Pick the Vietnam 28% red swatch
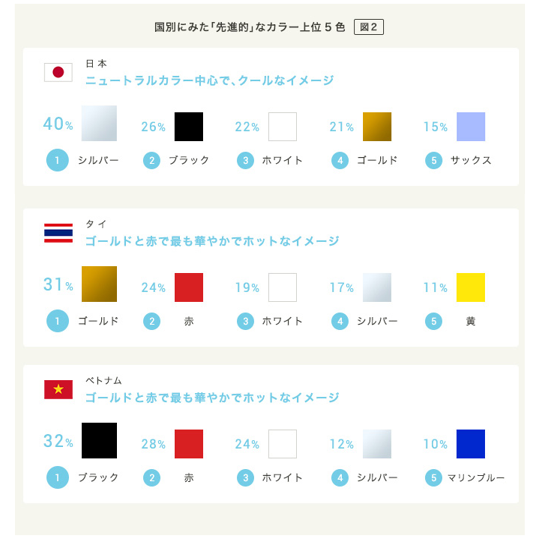544x552 pixels. point(189,444)
